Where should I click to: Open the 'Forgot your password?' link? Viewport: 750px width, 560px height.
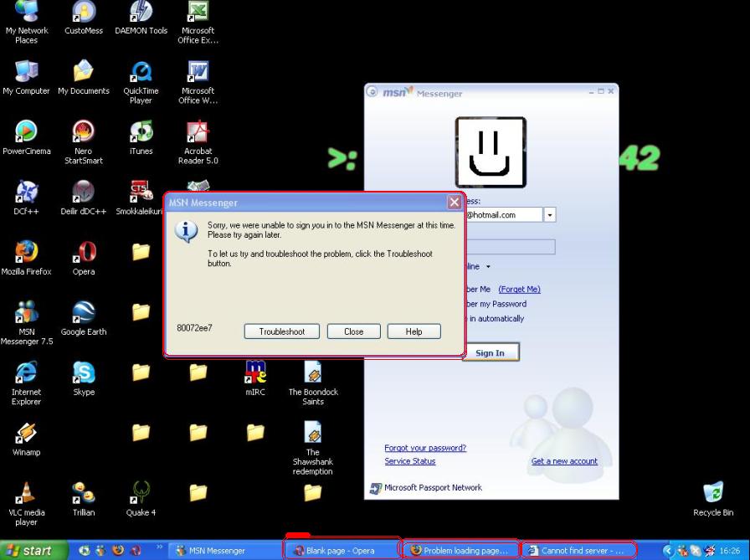click(x=425, y=448)
